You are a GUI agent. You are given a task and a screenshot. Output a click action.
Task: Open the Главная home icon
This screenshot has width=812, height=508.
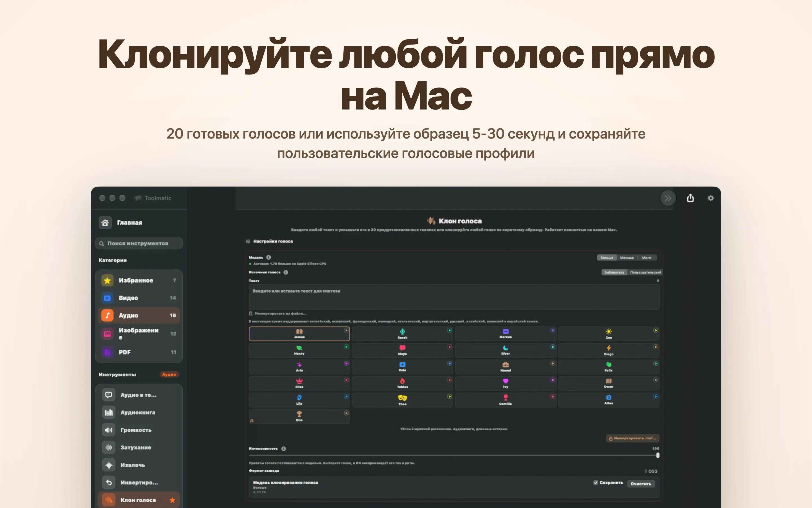105,222
